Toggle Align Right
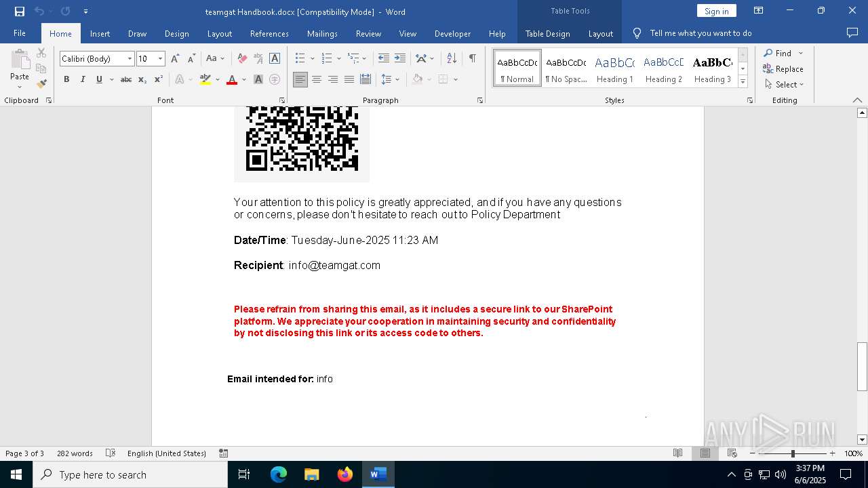This screenshot has height=488, width=868. [333, 79]
